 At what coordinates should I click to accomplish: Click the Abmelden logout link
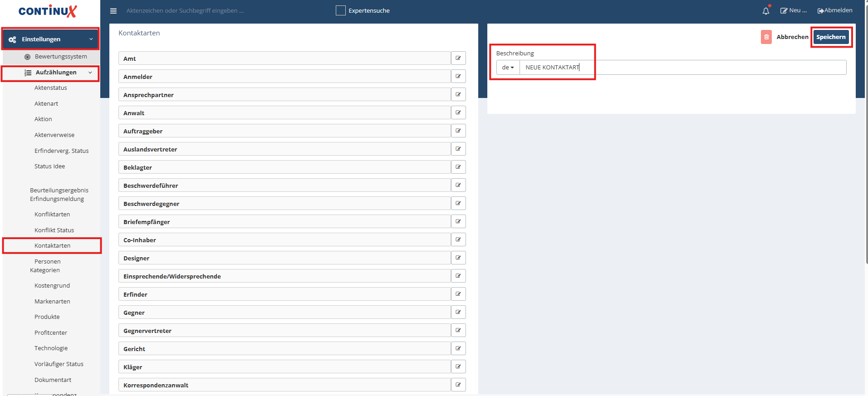(835, 10)
